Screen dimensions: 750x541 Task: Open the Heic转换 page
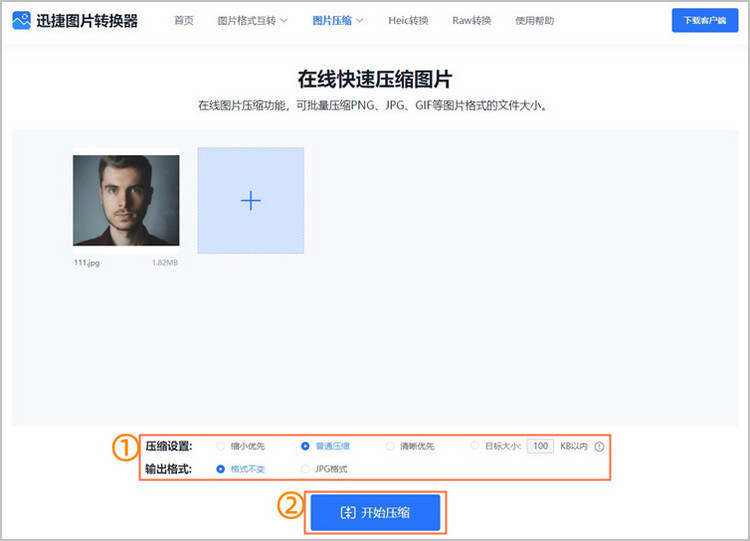click(408, 21)
